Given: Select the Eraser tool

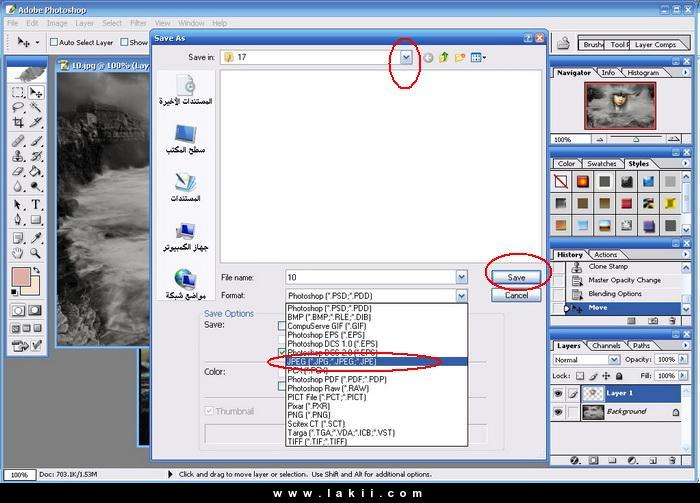Looking at the screenshot, I should pos(18,171).
